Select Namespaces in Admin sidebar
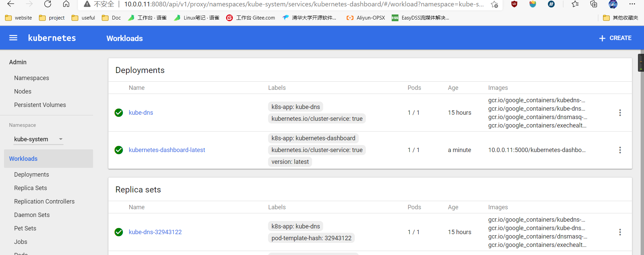644x255 pixels. tap(32, 78)
